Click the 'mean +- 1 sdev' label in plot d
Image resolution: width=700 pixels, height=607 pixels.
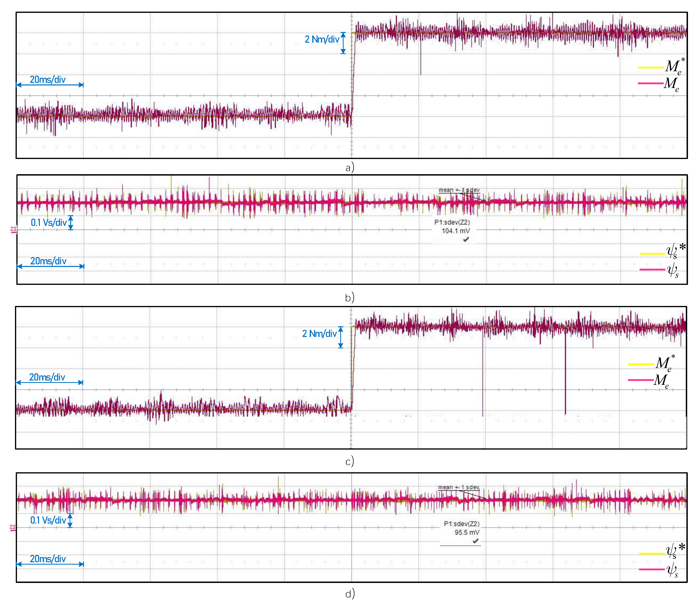click(x=459, y=487)
